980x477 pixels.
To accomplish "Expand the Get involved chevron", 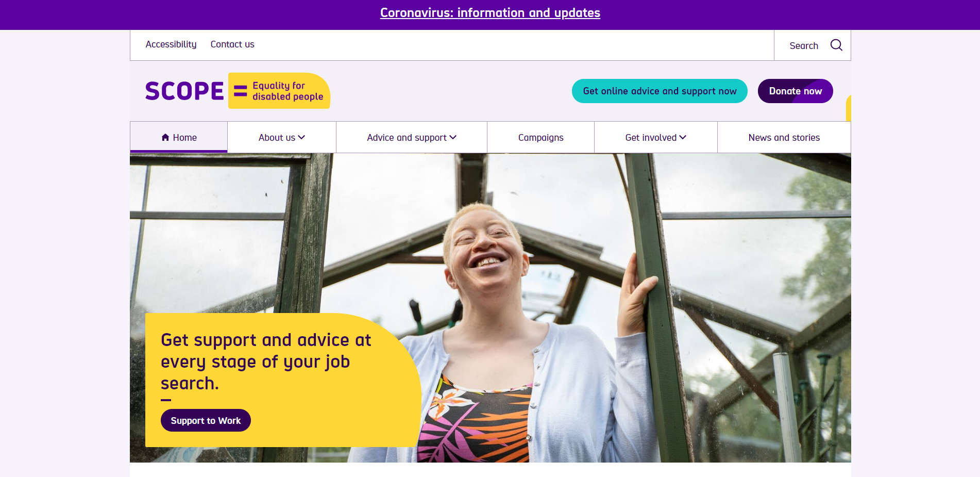I will pos(683,137).
